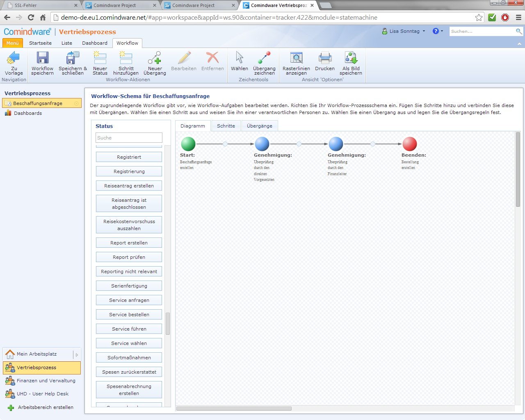Select the Workflow ribbon tab
525x420 pixels.
pos(127,43)
